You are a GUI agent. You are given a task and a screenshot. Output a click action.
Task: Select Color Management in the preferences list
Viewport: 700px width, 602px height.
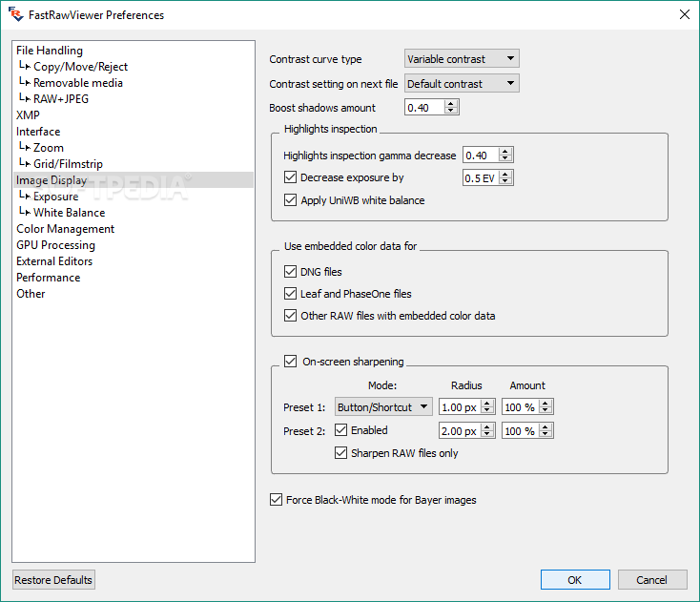65,229
